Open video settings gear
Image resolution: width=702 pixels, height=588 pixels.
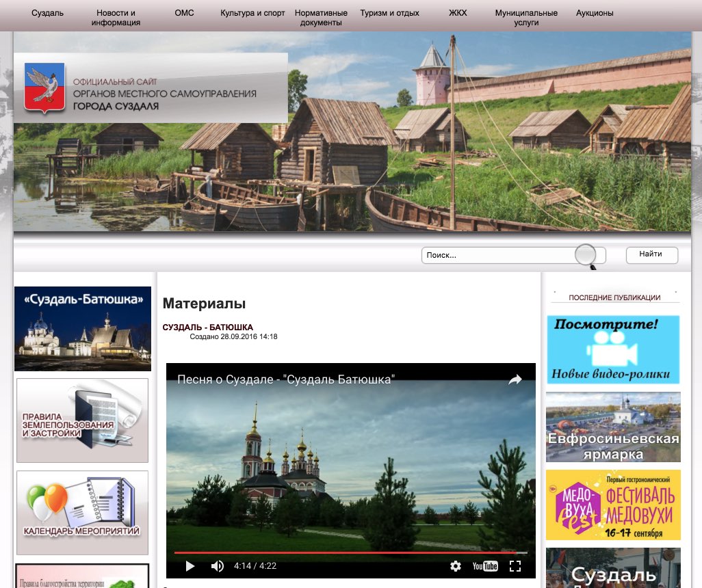pyautogui.click(x=455, y=566)
